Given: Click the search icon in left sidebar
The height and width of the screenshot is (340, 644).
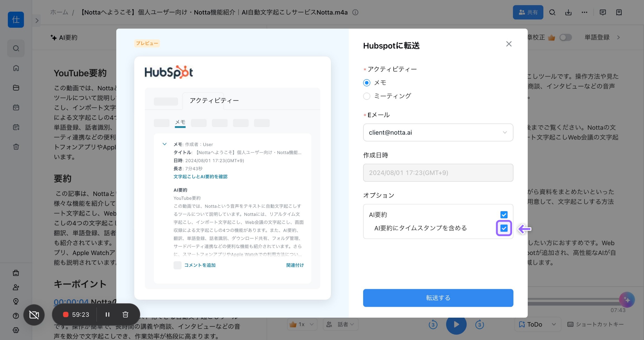Looking at the screenshot, I should 16,48.
